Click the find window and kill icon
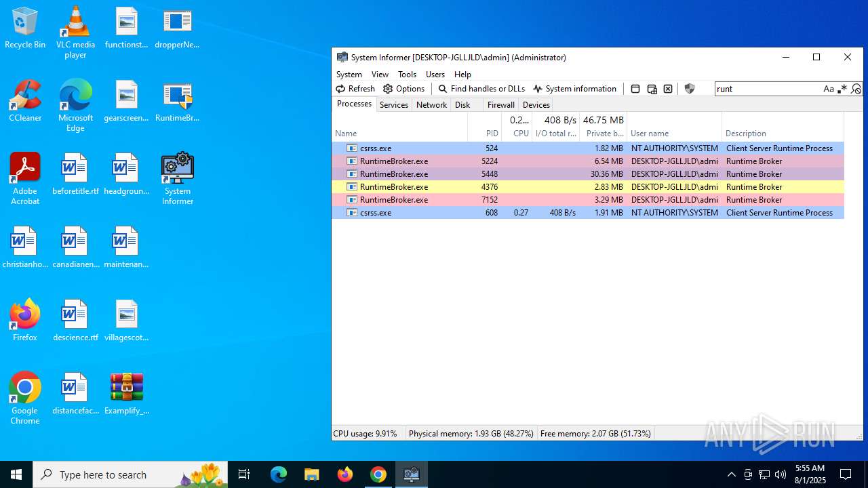This screenshot has width=868, height=488. point(668,89)
